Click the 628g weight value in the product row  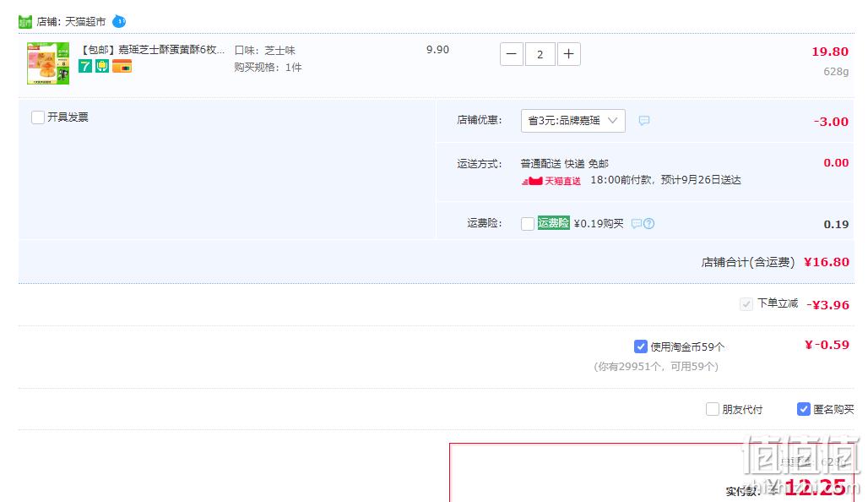pos(836,72)
